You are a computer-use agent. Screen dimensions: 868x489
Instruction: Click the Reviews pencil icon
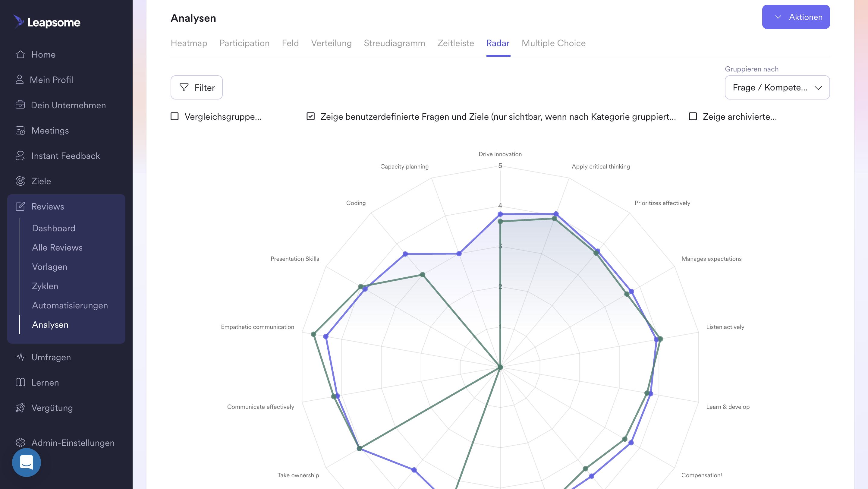tap(20, 206)
